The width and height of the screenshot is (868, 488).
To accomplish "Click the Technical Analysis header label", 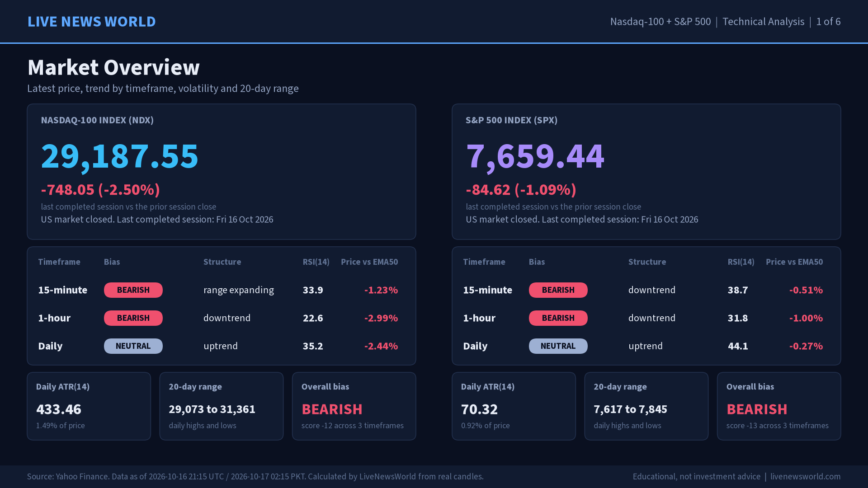I will tap(764, 22).
